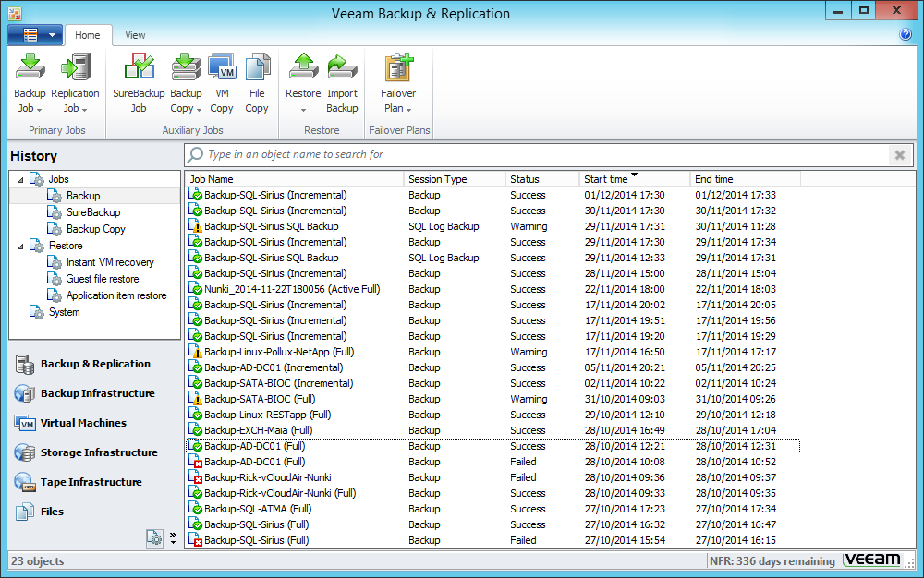Select the File Copy icon
Image resolution: width=924 pixels, height=578 pixels.
[257, 82]
